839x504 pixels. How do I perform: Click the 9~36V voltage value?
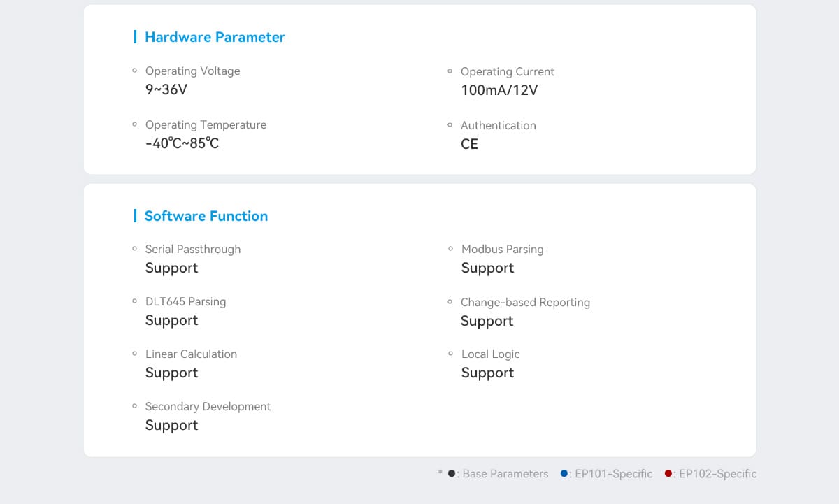tap(166, 89)
